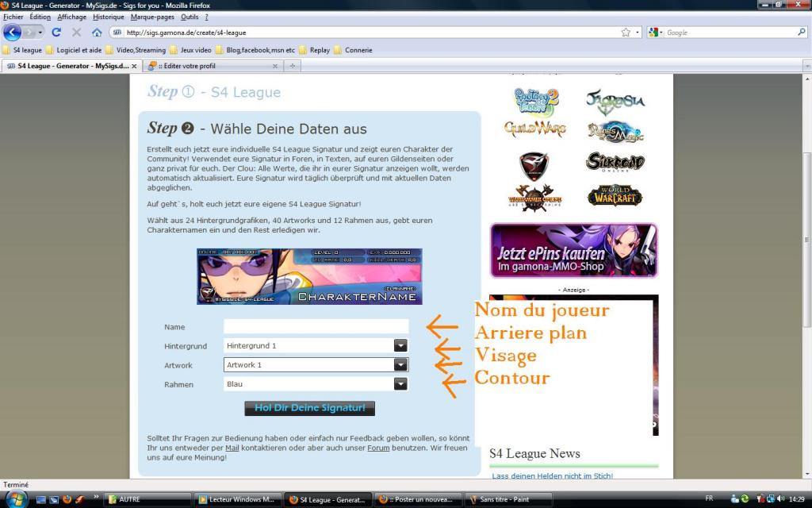This screenshot has width=812, height=508.
Task: Go back with Firefox's back arrow
Action: tap(12, 32)
